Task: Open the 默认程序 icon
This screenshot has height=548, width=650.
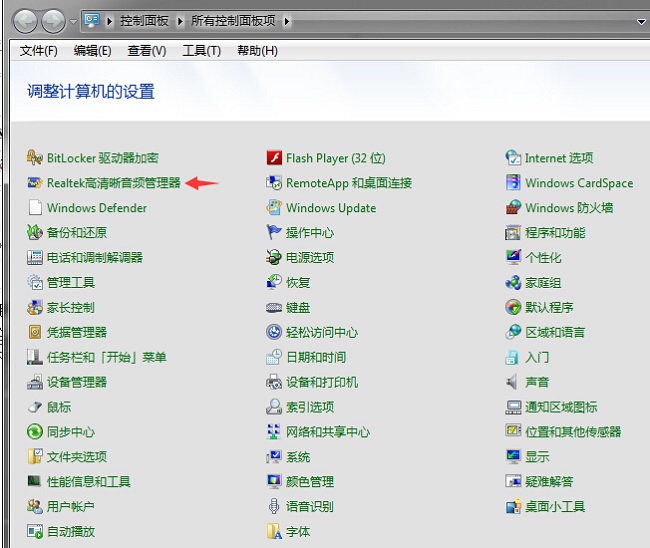Action: [513, 307]
